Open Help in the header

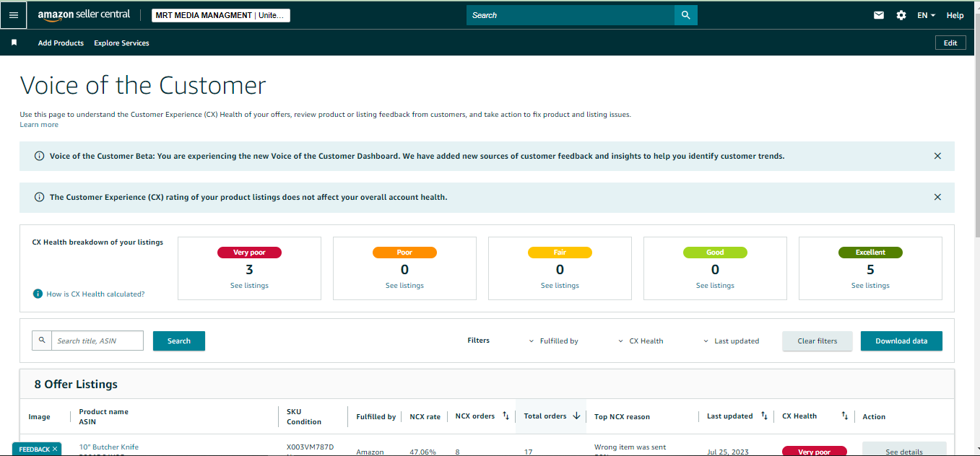coord(955,15)
